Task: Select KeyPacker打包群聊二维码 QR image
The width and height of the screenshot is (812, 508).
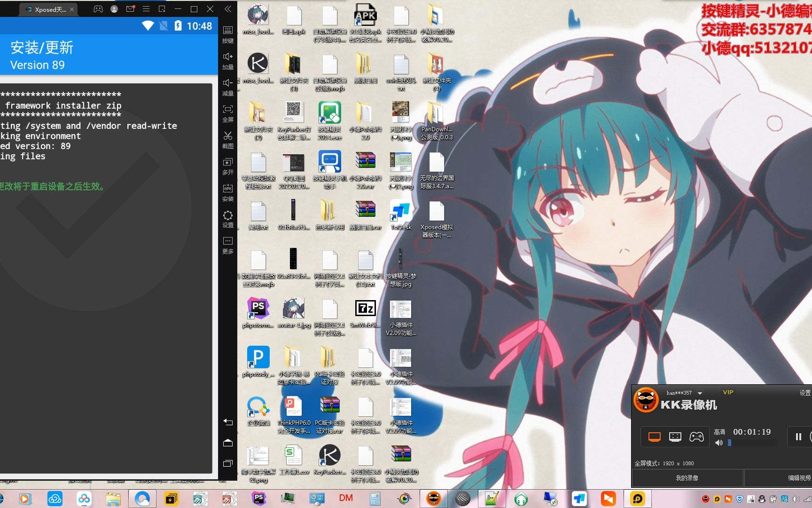Action: (x=294, y=121)
